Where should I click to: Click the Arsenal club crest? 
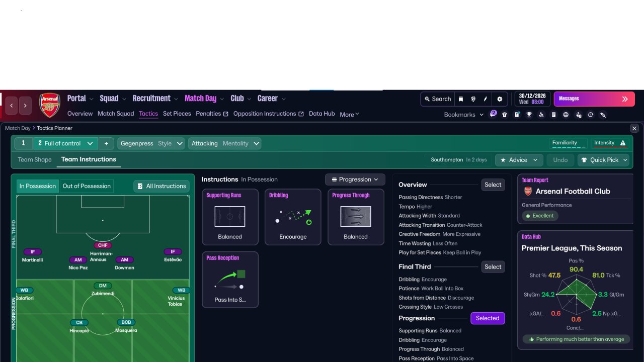(x=50, y=105)
